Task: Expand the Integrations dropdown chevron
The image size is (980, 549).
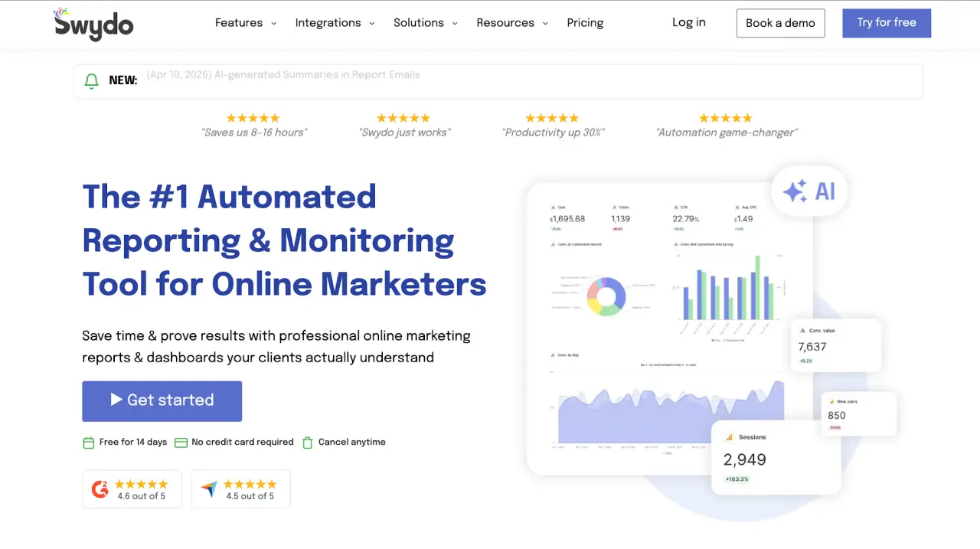Action: click(372, 24)
